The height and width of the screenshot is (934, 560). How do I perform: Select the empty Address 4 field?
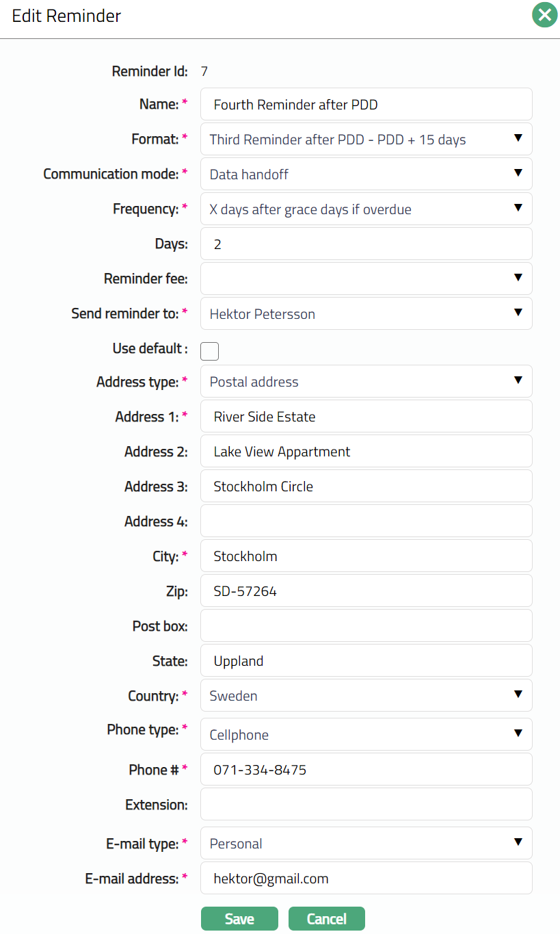pyautogui.click(x=366, y=521)
